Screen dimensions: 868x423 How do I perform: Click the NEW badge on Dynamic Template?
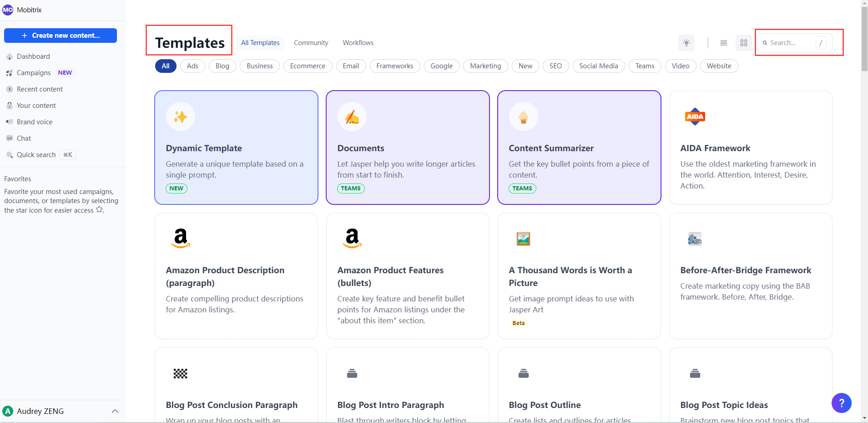177,189
